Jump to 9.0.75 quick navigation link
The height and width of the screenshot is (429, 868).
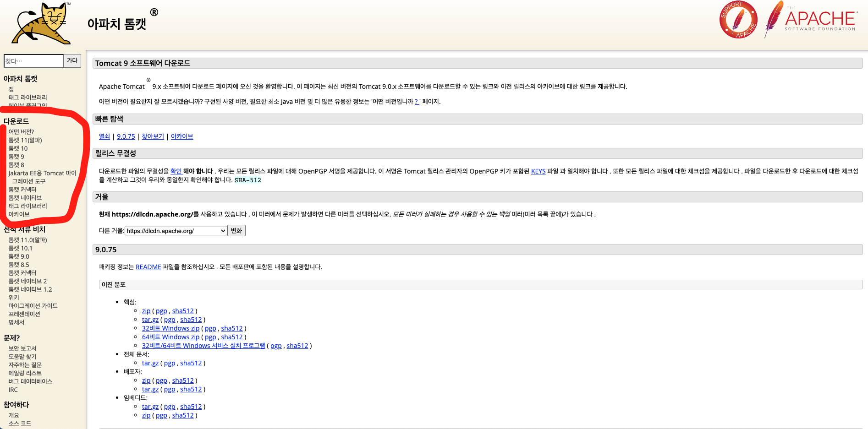[x=126, y=136]
